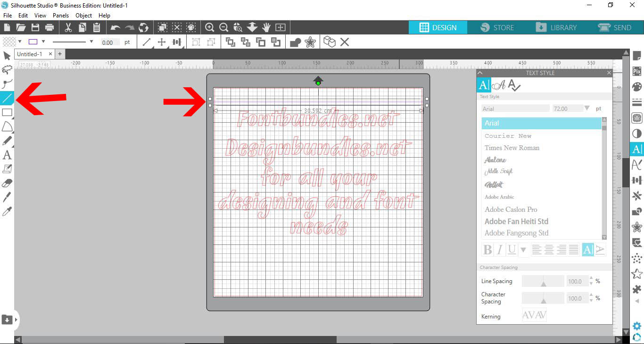Click the Select All icon
Image resolution: width=644 pixels, height=344 pixels.
click(x=163, y=27)
